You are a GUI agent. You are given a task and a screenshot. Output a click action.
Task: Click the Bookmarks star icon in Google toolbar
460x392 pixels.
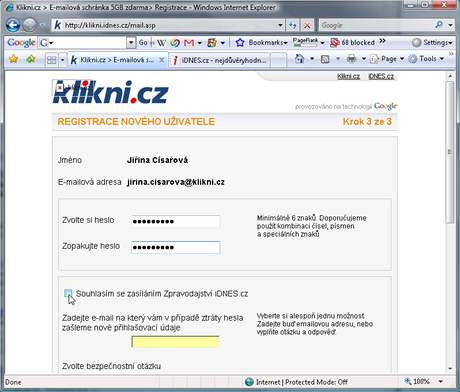(240, 42)
